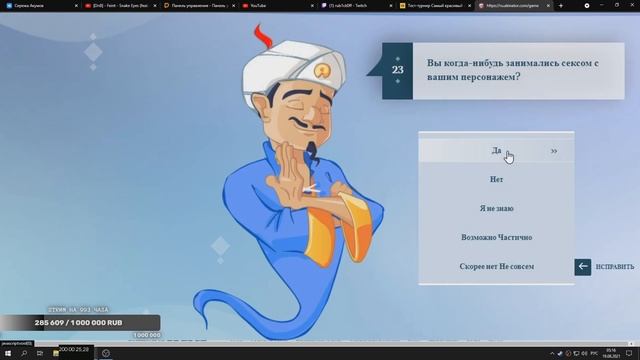Expand hidden system tray icons
Screen dimensions: 640x360
pyautogui.click(x=552, y=353)
